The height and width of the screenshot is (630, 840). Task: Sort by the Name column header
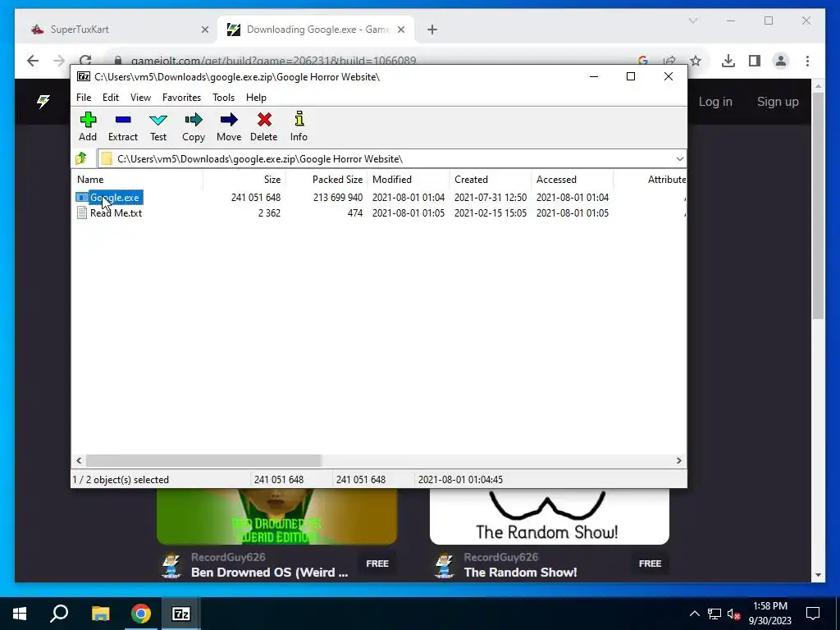[137, 180]
